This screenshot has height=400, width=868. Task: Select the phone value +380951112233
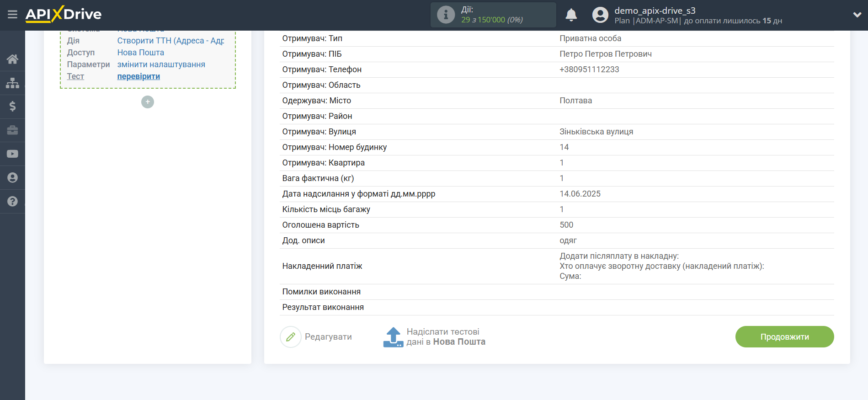(589, 69)
